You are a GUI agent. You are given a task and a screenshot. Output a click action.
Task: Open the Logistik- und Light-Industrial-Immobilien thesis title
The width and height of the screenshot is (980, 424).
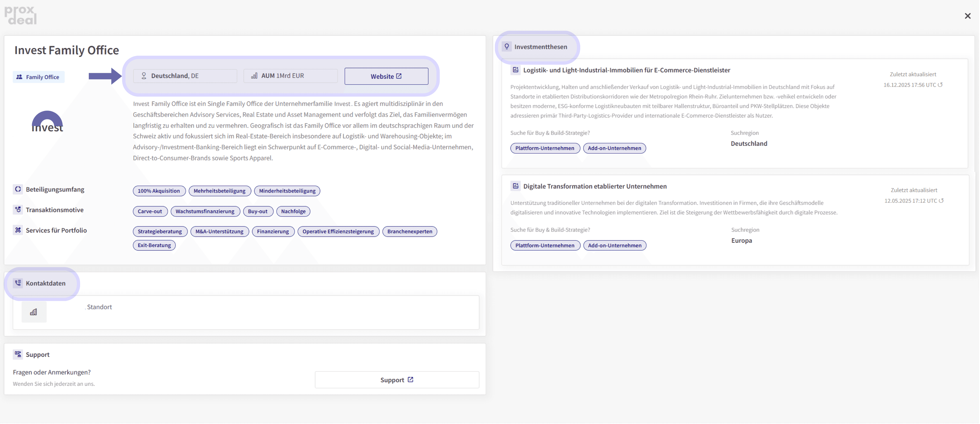(x=626, y=70)
